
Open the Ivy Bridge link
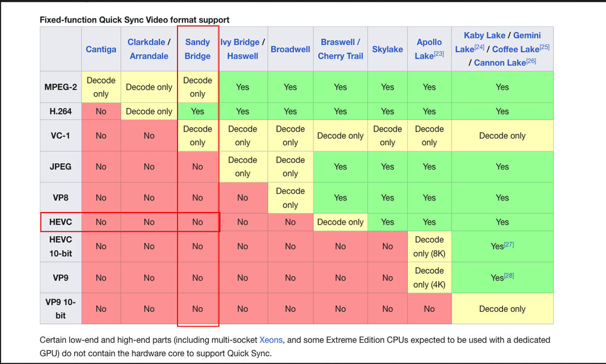coord(239,42)
